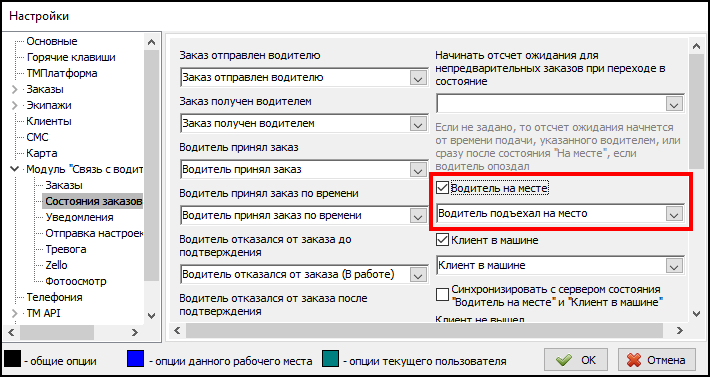Click tree panel scroll up arrow
Screen dimensions: 710x377
pos(151,42)
